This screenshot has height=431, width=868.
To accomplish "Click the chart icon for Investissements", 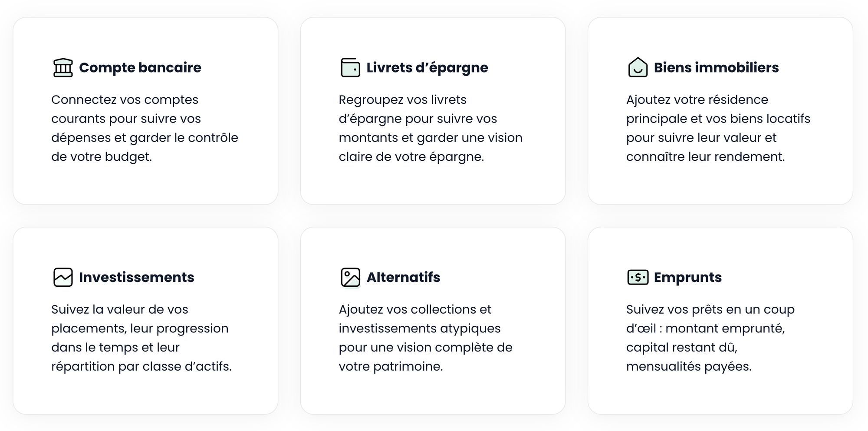I will tap(63, 277).
